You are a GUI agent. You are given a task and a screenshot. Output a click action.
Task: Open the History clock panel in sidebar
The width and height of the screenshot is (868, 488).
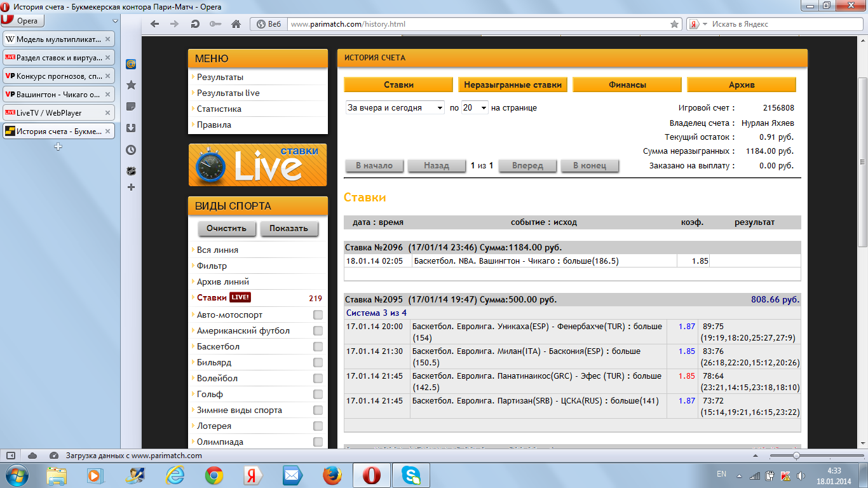pos(132,150)
